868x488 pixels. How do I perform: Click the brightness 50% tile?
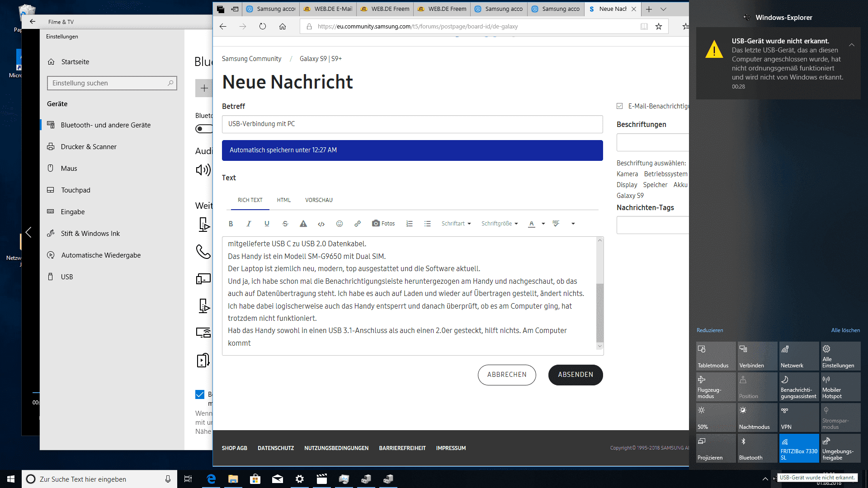click(x=716, y=418)
